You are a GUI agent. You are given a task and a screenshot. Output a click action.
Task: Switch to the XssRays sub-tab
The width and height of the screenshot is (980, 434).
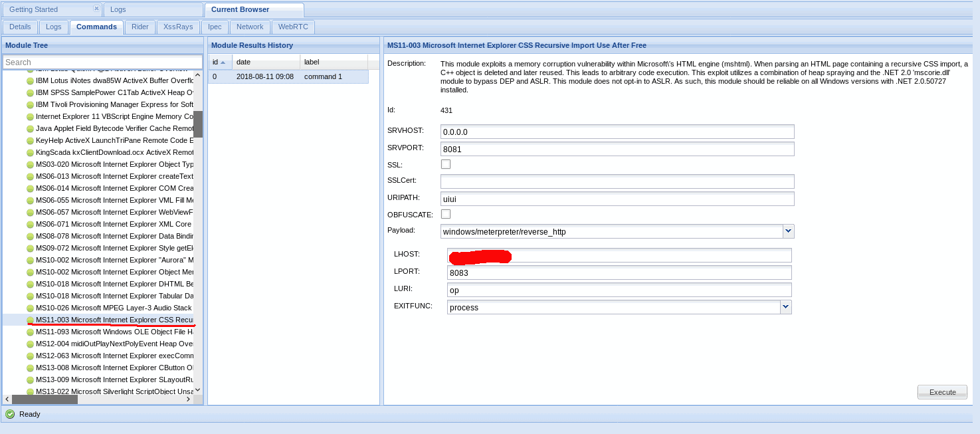click(x=178, y=27)
